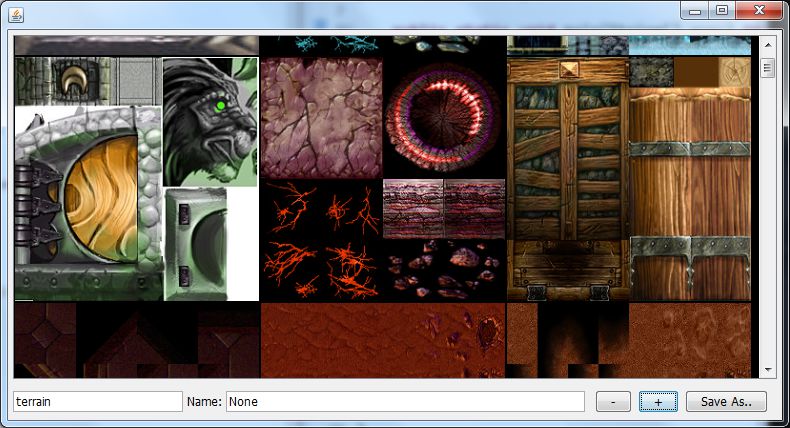
Task: Select the red-brown dirt terrain texture
Action: 383,340
